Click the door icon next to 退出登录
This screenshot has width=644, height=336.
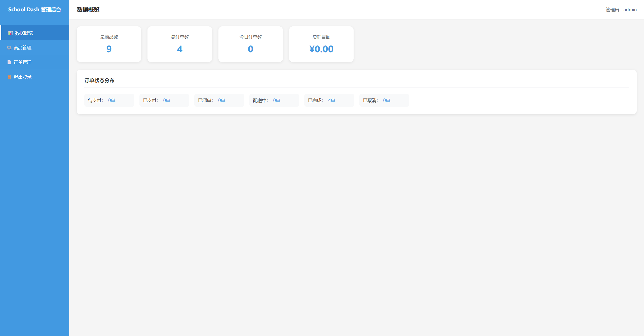9,77
